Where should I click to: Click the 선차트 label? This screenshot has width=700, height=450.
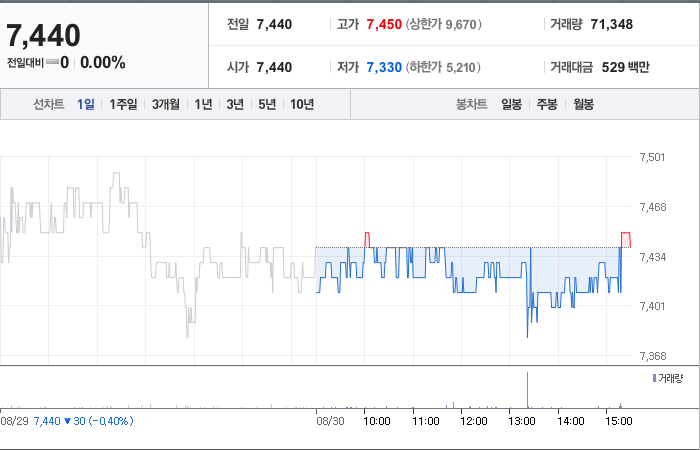[49, 104]
